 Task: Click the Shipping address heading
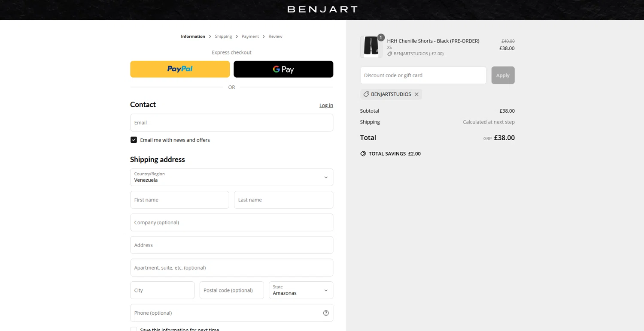157,159
